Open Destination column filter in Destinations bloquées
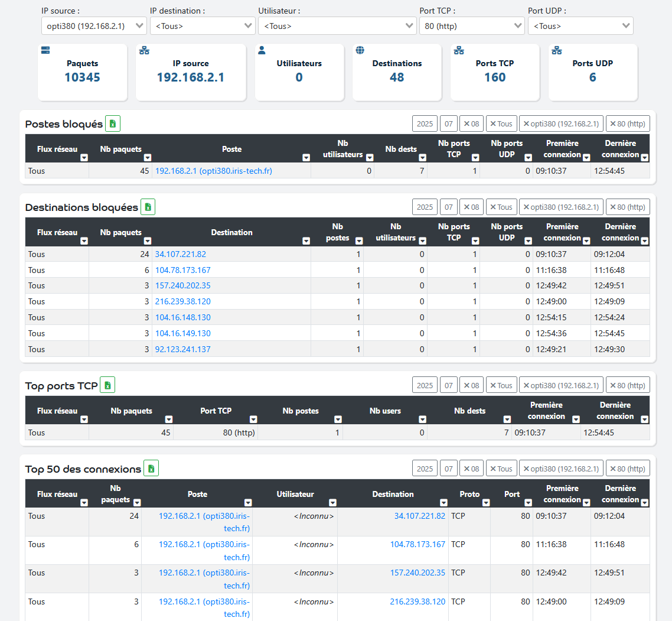The height and width of the screenshot is (621, 672). (306, 240)
